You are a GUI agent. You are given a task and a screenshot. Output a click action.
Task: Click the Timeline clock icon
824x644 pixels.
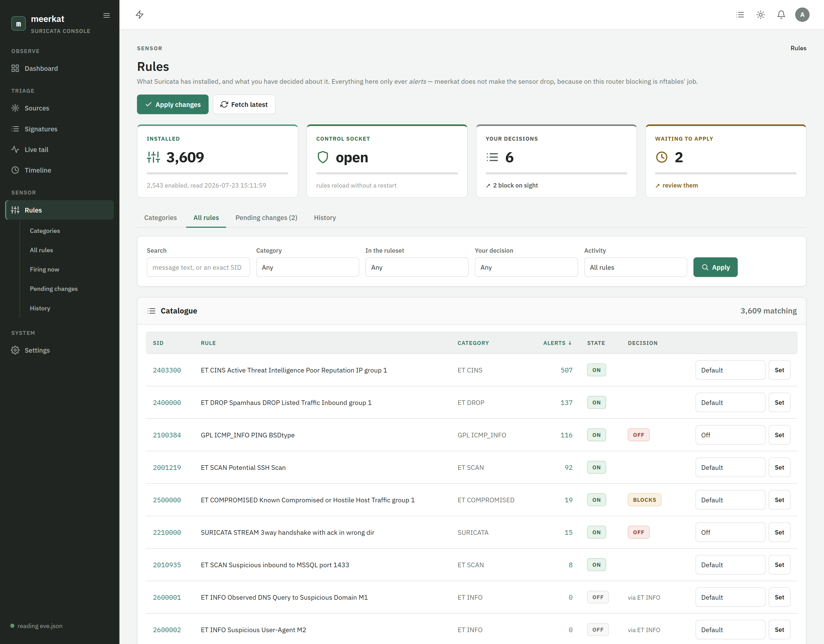coord(15,170)
